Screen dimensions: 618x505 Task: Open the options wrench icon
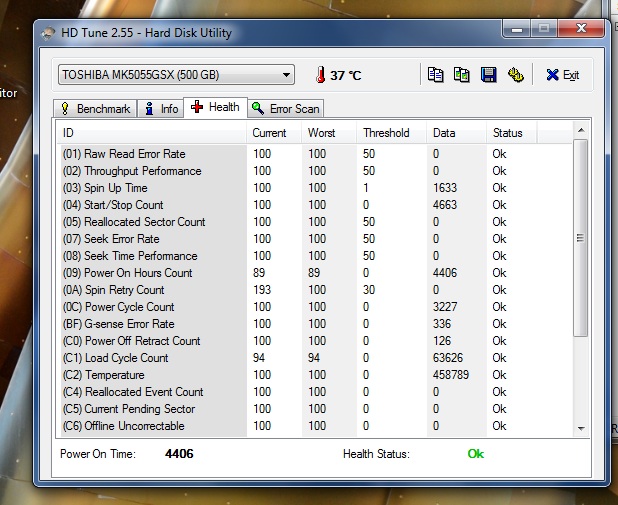click(x=515, y=75)
